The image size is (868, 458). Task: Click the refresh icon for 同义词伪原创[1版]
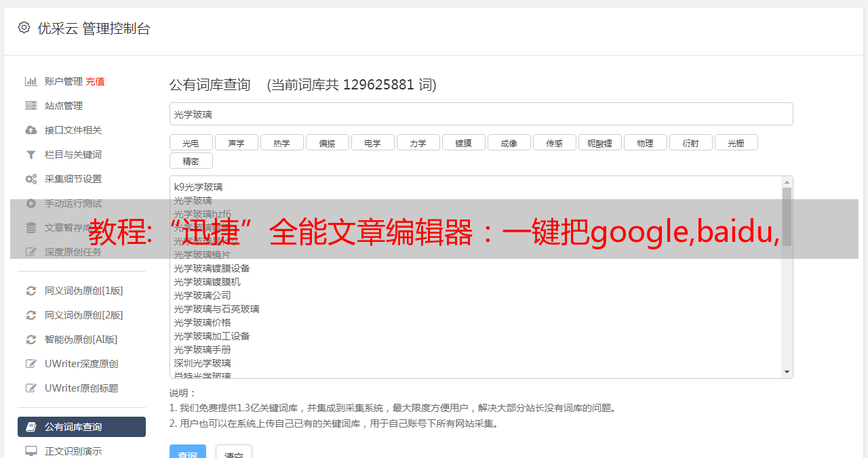pos(31,291)
